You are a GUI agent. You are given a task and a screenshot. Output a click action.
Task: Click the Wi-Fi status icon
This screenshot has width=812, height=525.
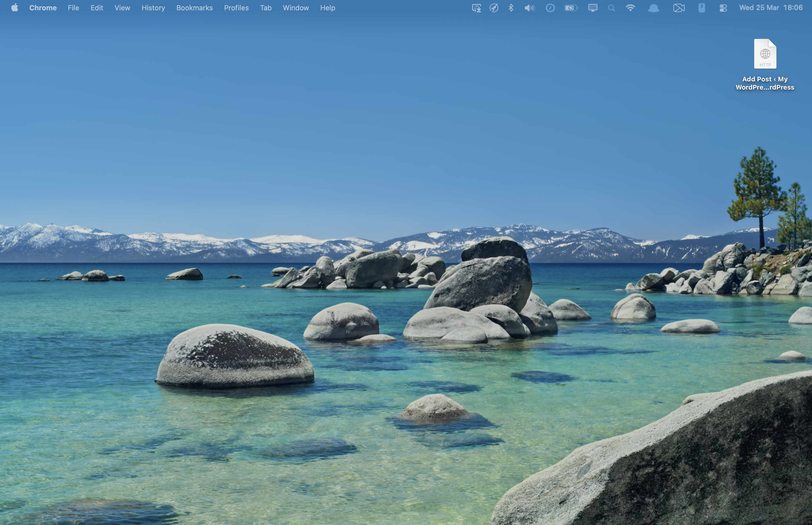(x=630, y=8)
